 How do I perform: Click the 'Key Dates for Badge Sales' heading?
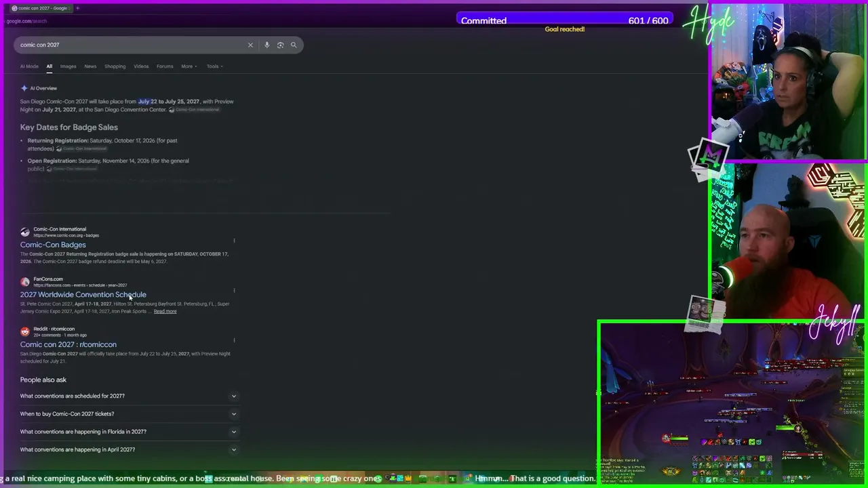click(69, 127)
